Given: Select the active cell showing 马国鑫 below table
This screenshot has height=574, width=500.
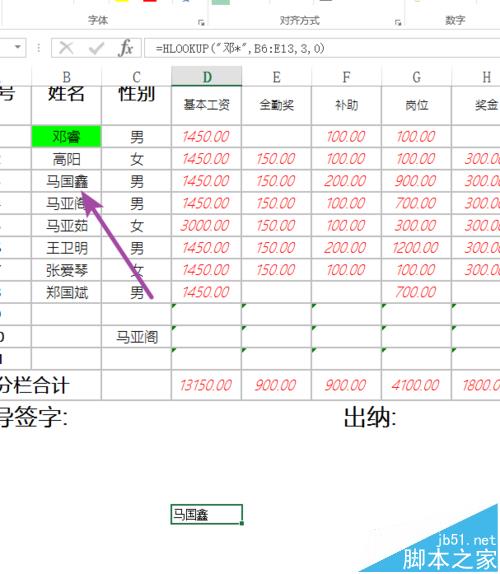Looking at the screenshot, I should coord(206,514).
